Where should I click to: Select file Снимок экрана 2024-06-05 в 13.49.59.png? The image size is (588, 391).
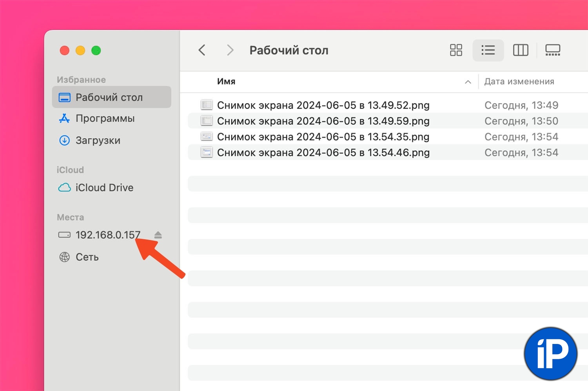[323, 121]
